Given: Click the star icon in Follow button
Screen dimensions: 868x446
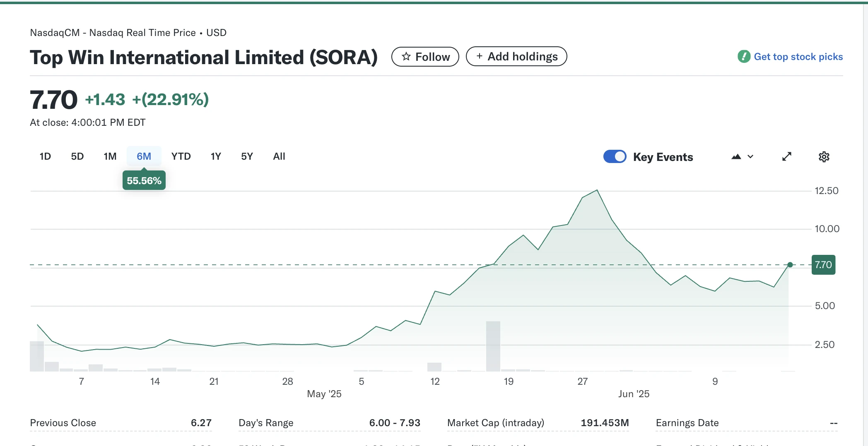Looking at the screenshot, I should click(x=406, y=57).
